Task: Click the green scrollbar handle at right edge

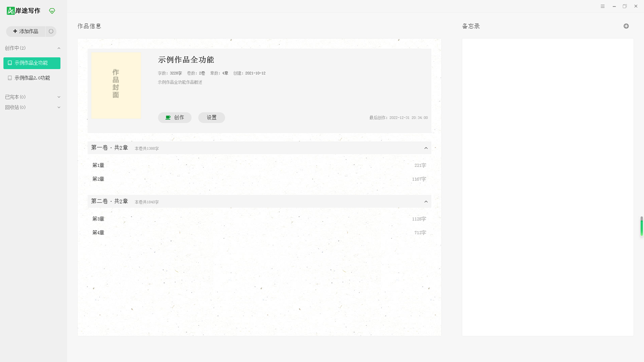Action: tap(641, 226)
